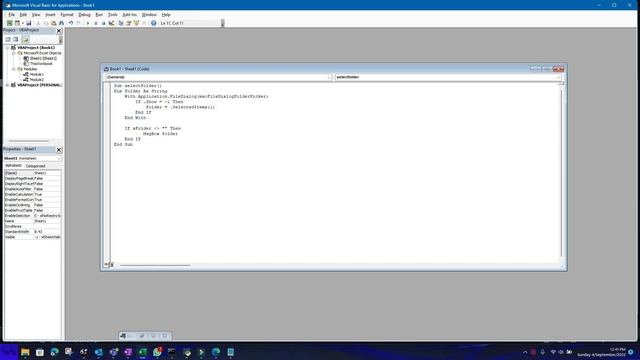Close the Project explorer panel
Viewport: 640px width, 360px height.
(59, 31)
